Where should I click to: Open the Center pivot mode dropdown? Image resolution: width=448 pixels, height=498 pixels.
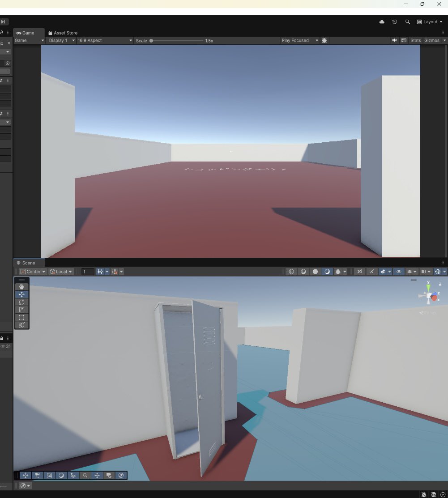tap(33, 272)
